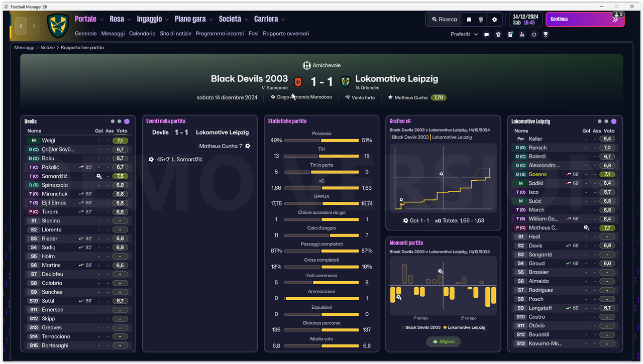Open the club crest badge in header
Screen dimensions: 643x364
point(58,26)
